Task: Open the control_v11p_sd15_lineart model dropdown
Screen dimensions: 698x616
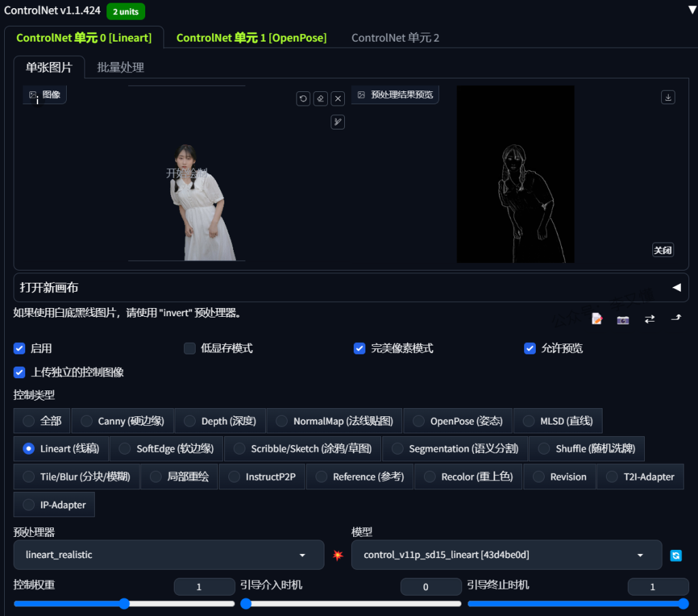Action: (506, 555)
